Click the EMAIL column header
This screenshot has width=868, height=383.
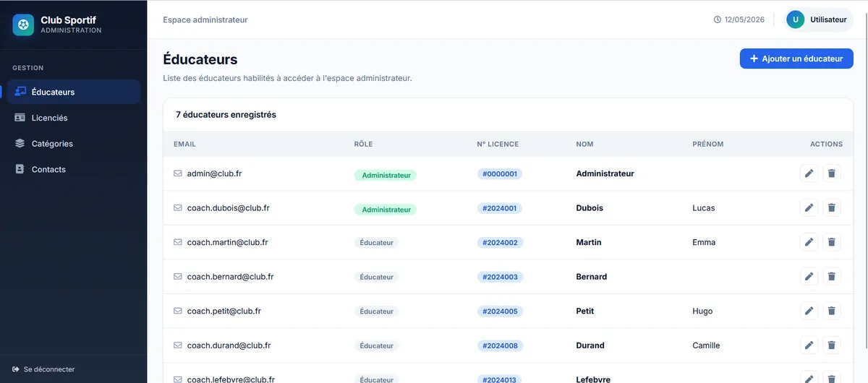point(184,145)
